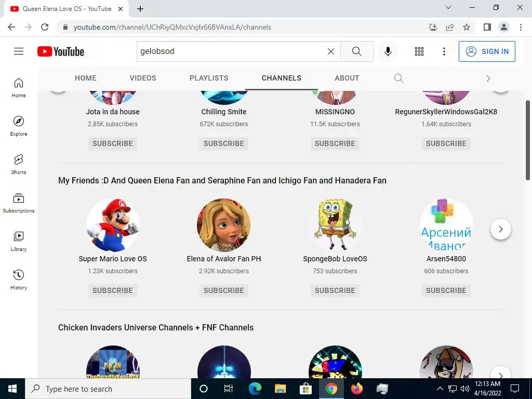Switch to the PLAYLISTS tab
Viewport: 532px width, 399px height.
209,78
